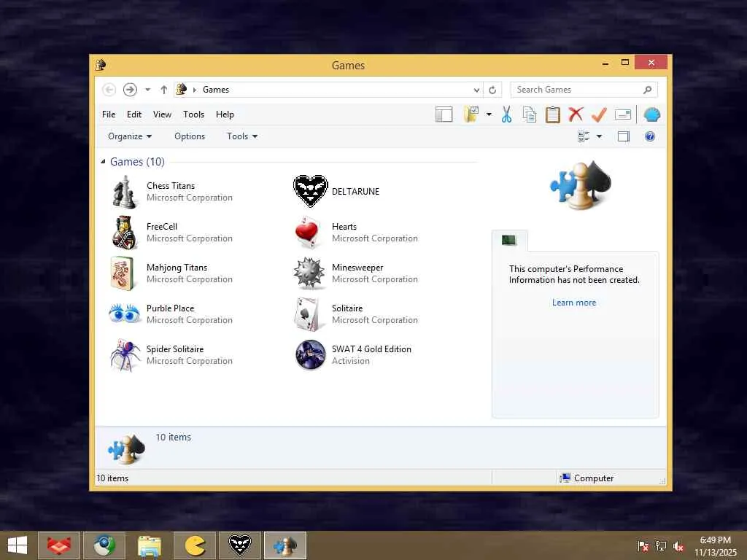Expand the address bar history dropdown
747x560 pixels.
coord(476,90)
